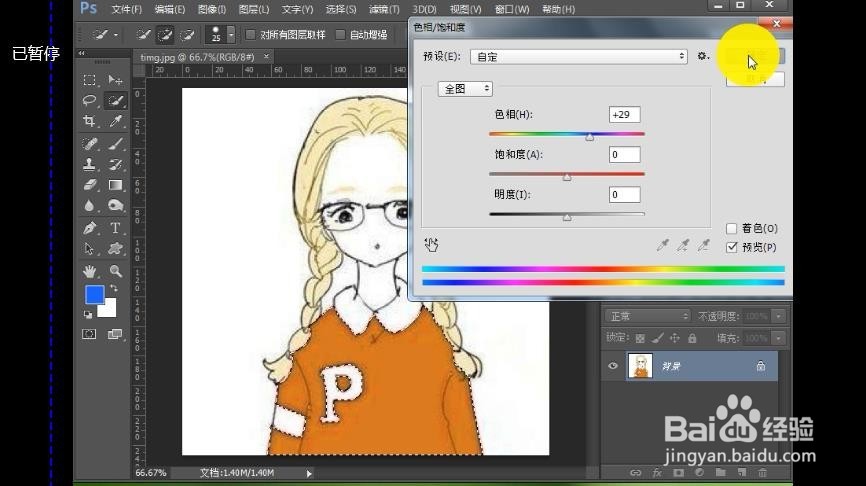
Task: Select the Eyedropper tool in toolbox
Action: (x=115, y=121)
